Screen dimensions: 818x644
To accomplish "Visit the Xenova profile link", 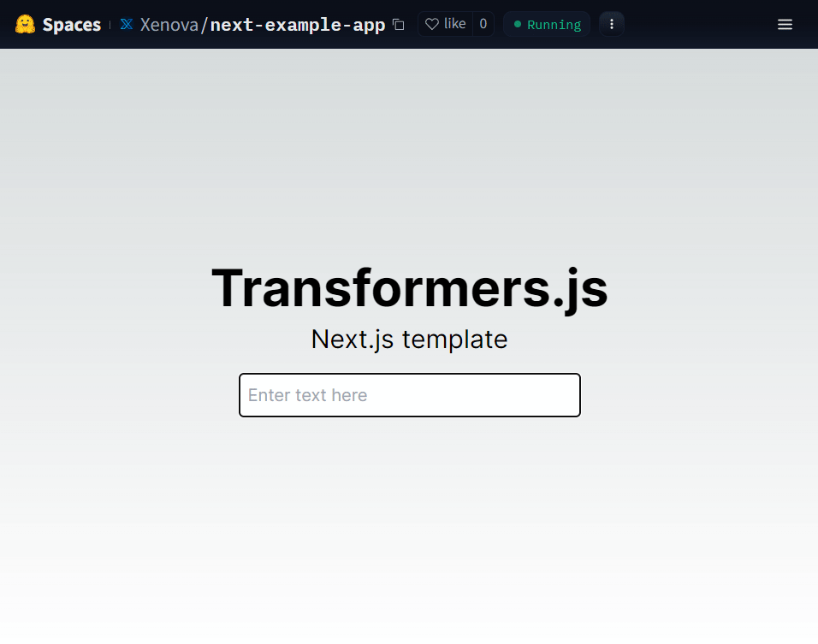I will 171,24.
